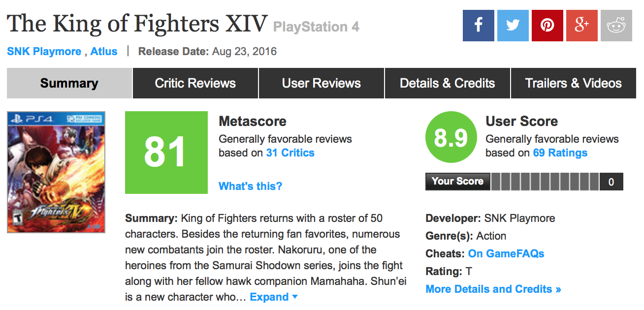View the 31 Critics link
Viewport: 644px width, 310px height.
[290, 153]
